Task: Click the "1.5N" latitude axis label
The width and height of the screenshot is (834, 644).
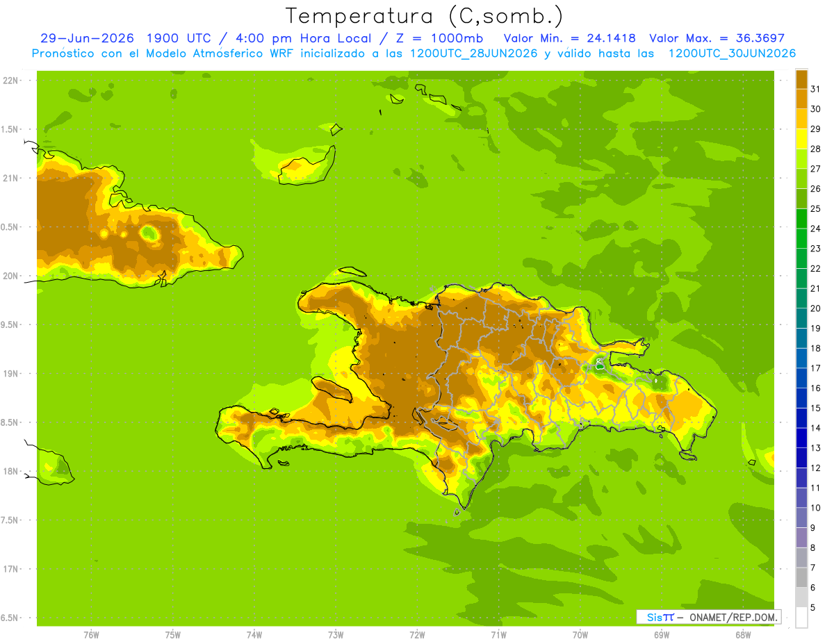Action: [x=11, y=129]
